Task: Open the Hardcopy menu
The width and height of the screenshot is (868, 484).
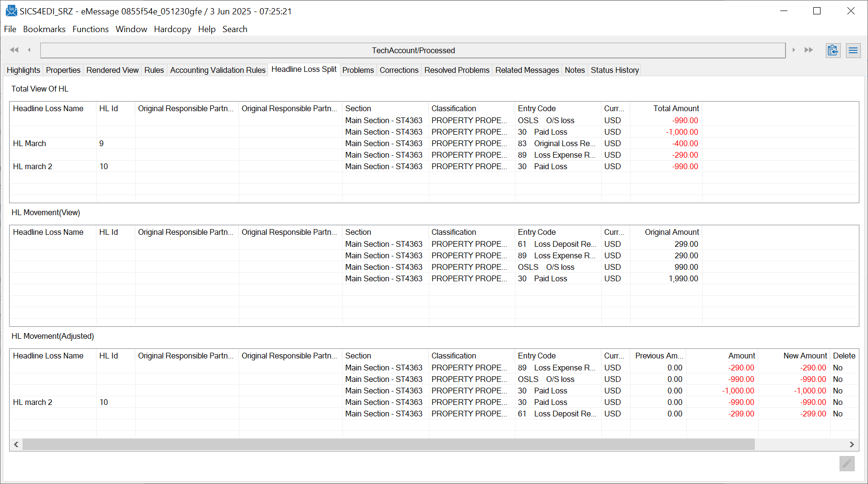Action: (172, 29)
